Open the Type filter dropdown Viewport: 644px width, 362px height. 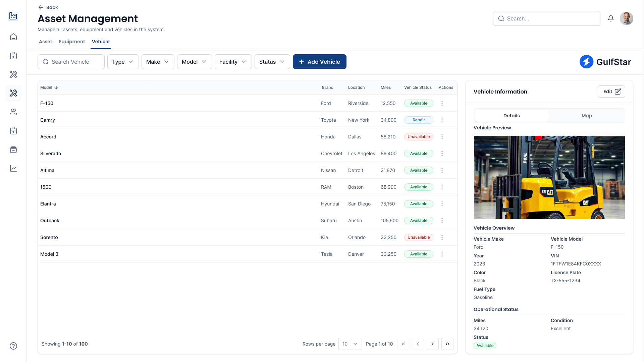click(123, 62)
